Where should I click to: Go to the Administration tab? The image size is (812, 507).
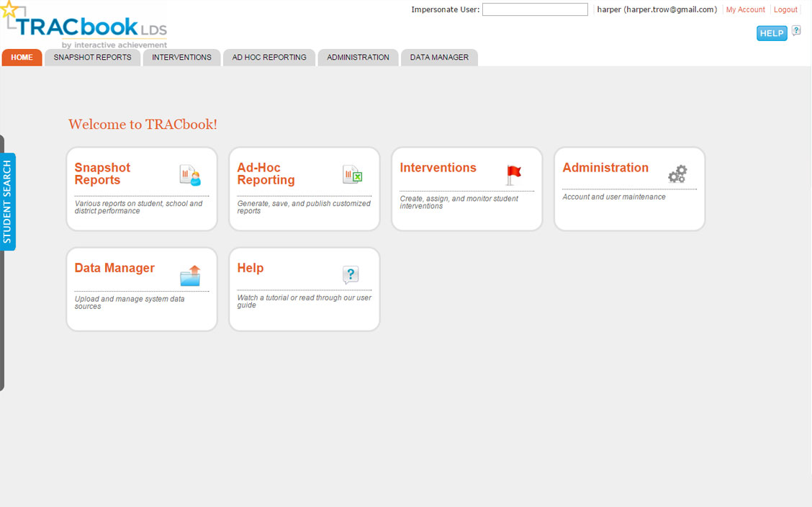pyautogui.click(x=358, y=58)
